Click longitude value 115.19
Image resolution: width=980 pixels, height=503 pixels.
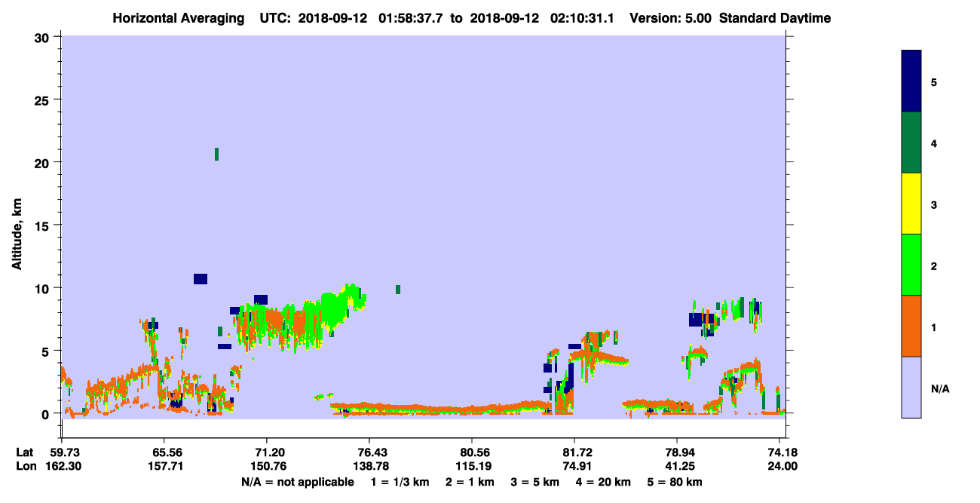pos(472,466)
